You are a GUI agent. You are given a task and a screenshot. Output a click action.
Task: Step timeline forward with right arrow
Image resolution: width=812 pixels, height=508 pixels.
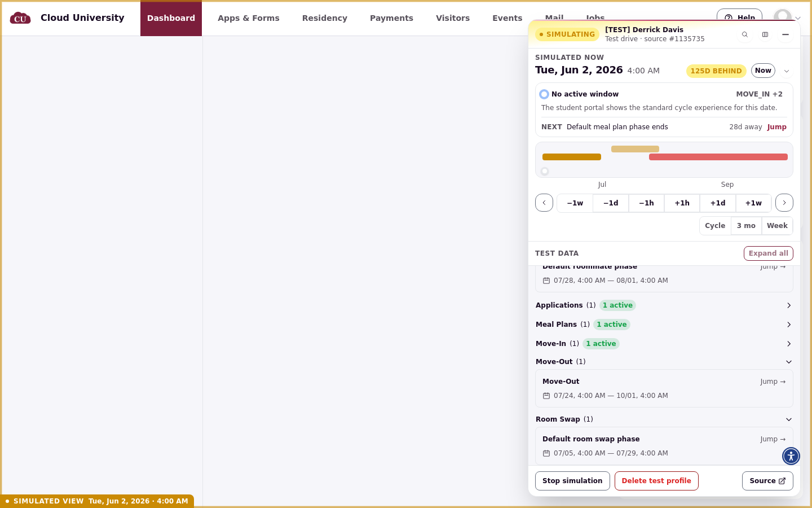(x=784, y=203)
